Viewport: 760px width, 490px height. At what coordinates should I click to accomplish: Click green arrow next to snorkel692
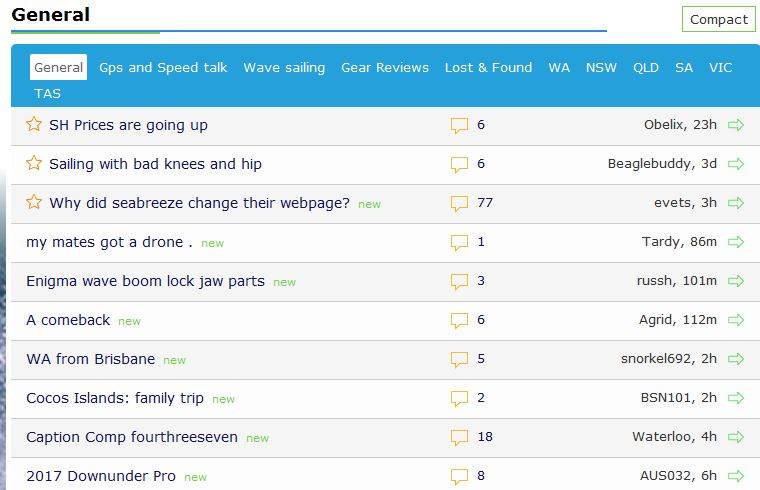736,359
